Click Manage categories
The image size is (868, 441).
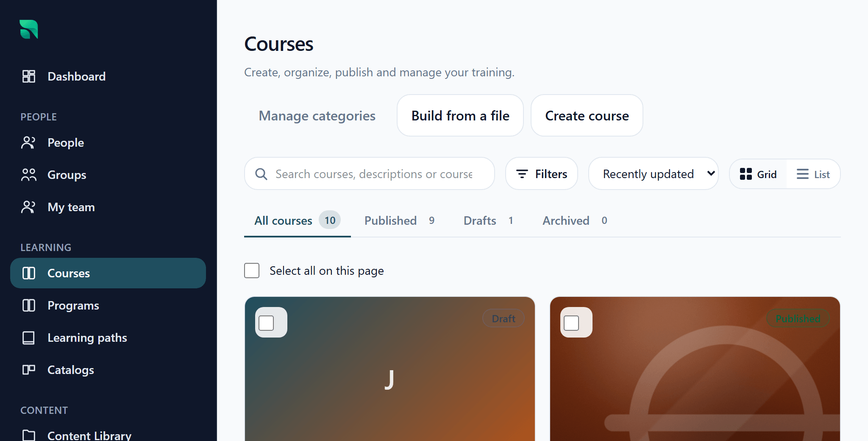tap(317, 116)
